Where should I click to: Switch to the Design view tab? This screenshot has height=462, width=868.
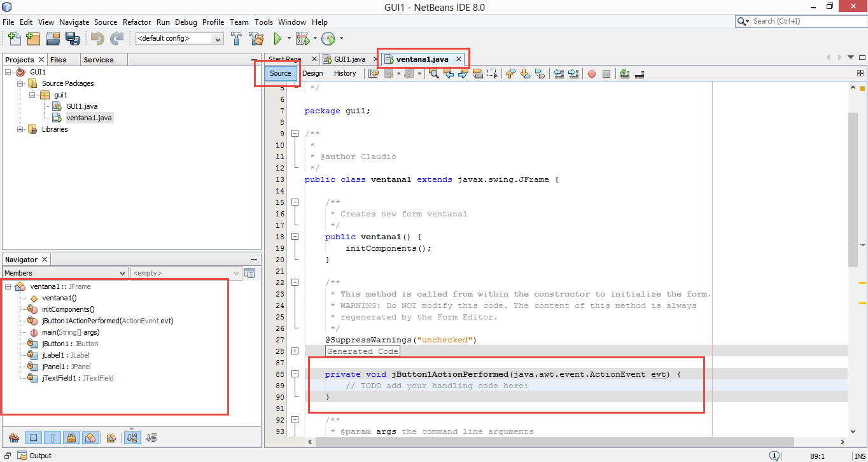[312, 73]
